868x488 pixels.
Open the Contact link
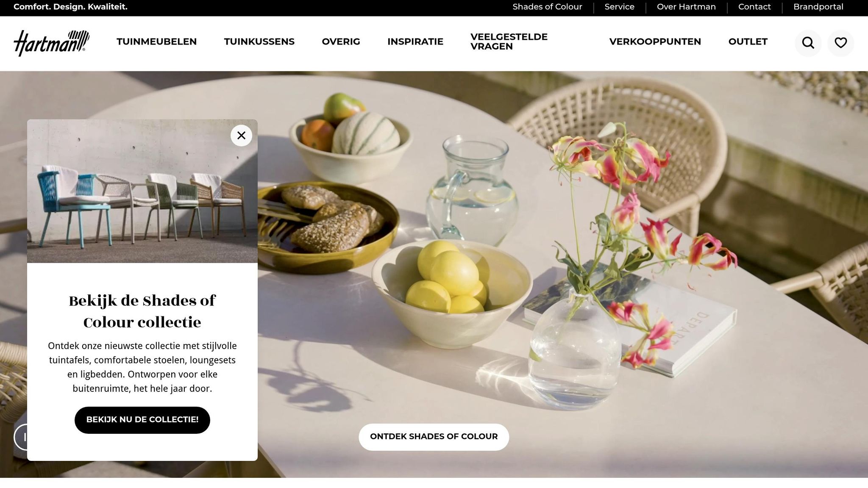754,7
